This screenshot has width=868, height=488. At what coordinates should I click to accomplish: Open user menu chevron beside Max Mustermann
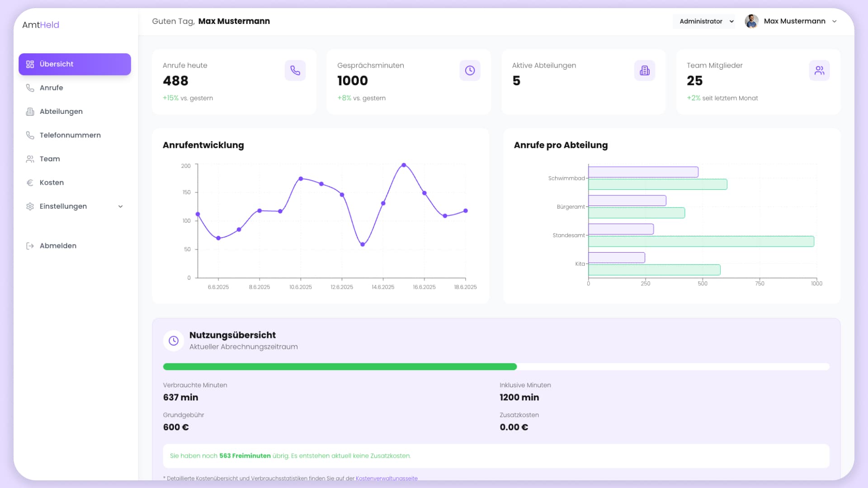click(x=835, y=21)
